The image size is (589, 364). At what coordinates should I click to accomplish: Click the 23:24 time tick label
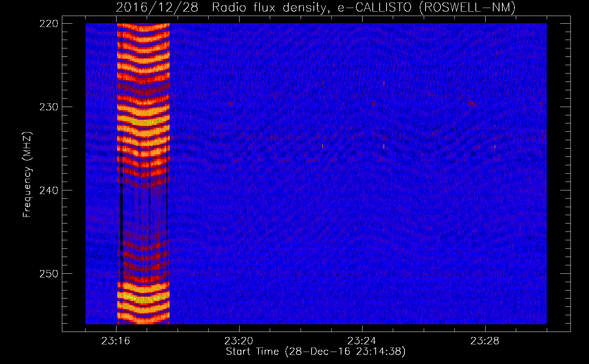pyautogui.click(x=362, y=341)
